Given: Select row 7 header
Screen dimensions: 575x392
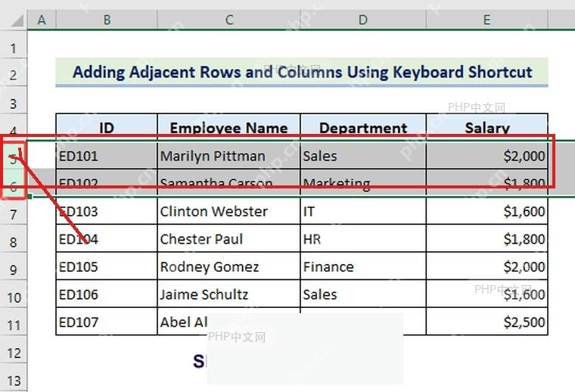Looking at the screenshot, I should [x=13, y=211].
